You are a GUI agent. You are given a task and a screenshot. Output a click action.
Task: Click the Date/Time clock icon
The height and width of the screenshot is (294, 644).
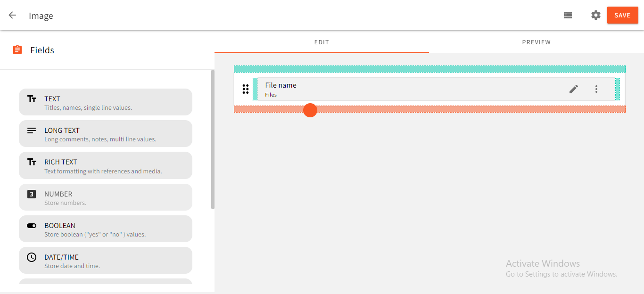32,257
